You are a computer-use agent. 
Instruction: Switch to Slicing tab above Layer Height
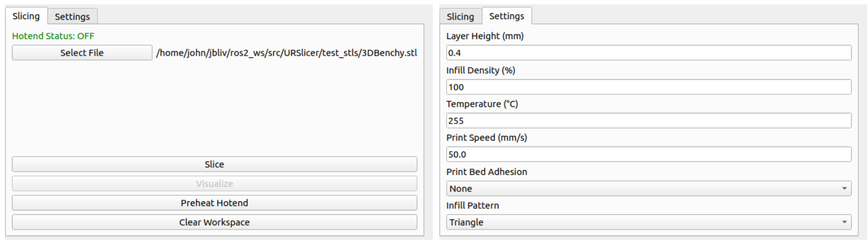pyautogui.click(x=460, y=16)
